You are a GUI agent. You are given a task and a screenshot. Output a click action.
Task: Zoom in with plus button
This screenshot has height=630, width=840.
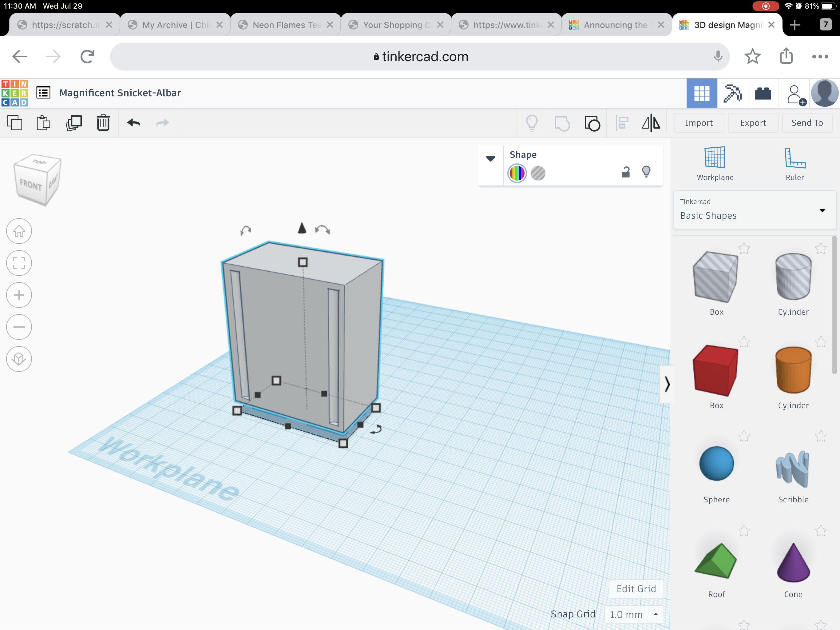19,295
